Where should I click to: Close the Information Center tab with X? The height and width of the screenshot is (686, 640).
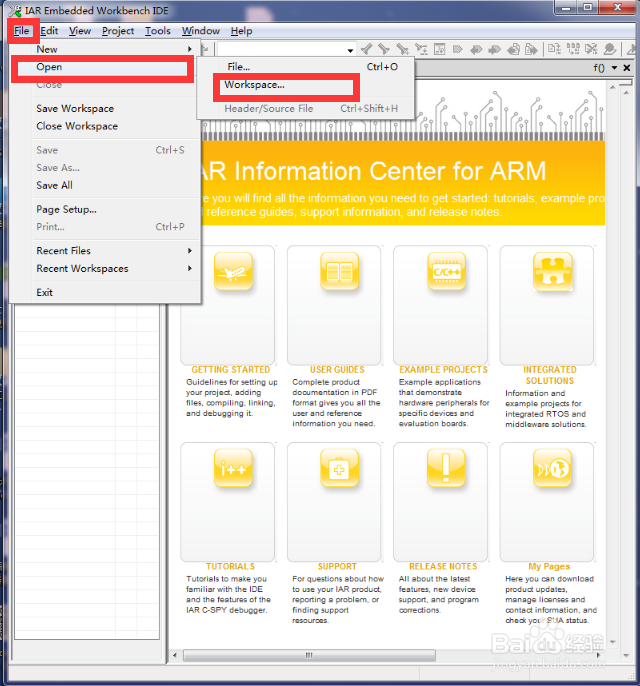[x=627, y=68]
